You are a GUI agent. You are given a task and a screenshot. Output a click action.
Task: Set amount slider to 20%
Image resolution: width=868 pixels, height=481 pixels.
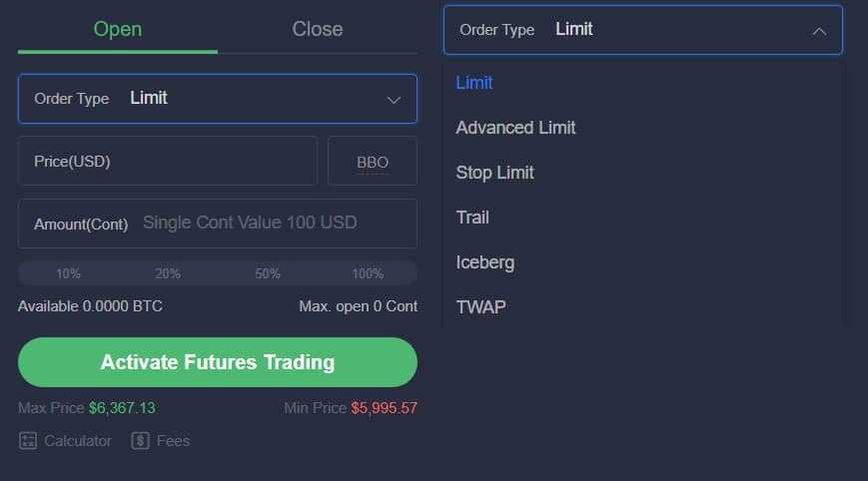pos(168,273)
